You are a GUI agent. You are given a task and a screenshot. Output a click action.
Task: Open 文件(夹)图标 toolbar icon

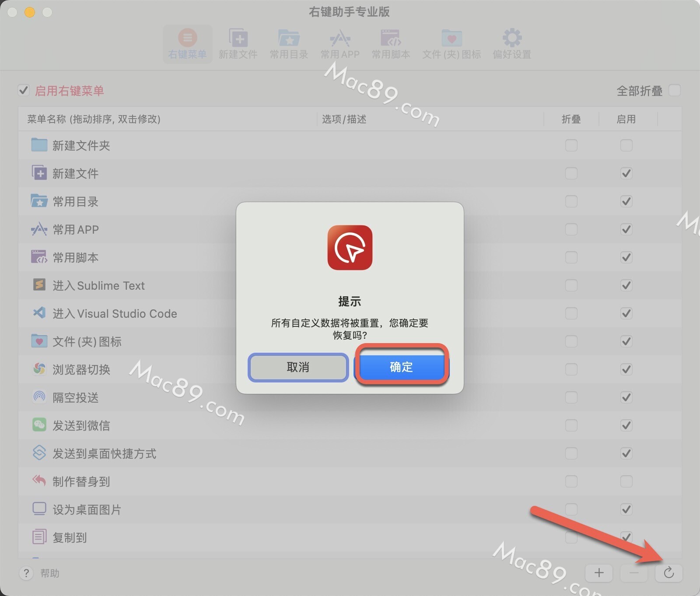click(x=451, y=43)
